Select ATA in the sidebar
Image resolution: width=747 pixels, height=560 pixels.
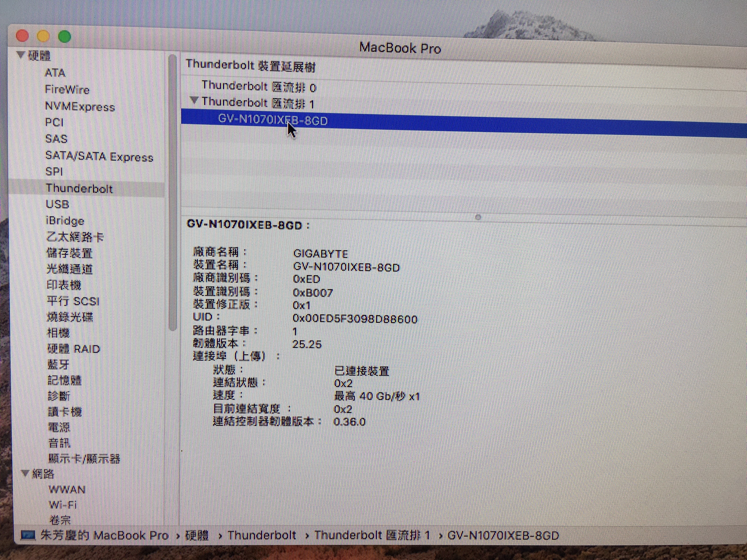click(x=55, y=73)
